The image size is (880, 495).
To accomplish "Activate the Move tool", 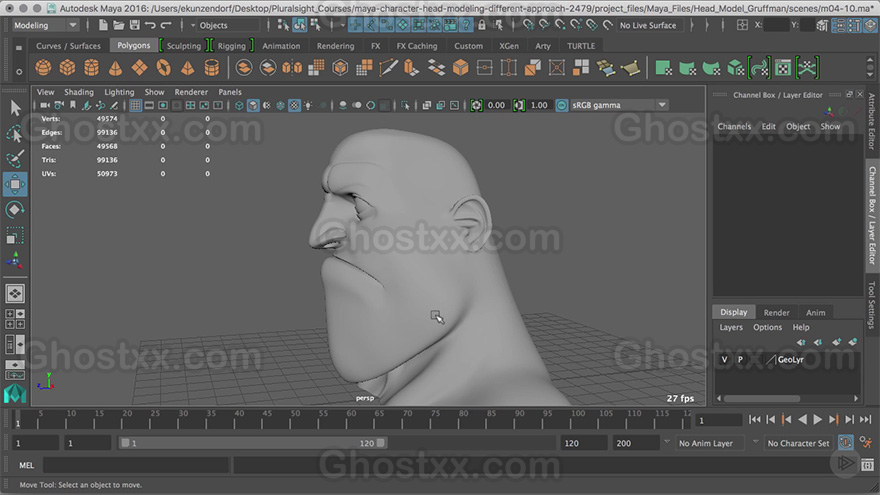I will 15,185.
